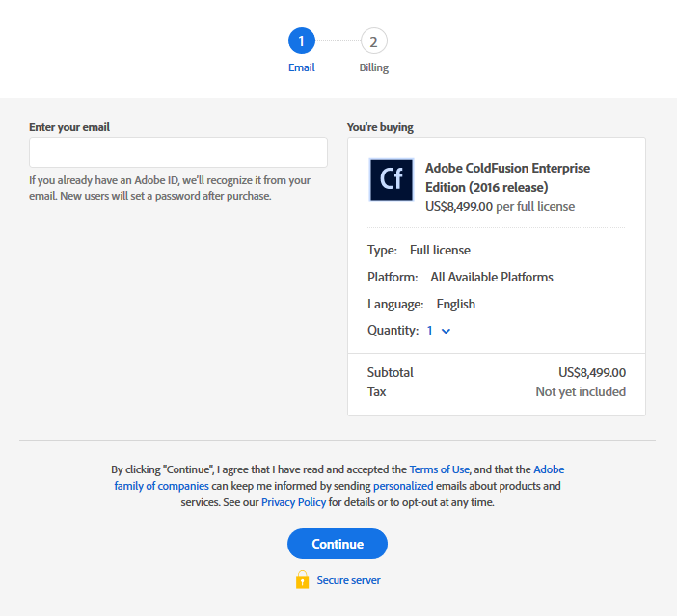Select step 1 Email circle
677x616 pixels.
coord(301,41)
